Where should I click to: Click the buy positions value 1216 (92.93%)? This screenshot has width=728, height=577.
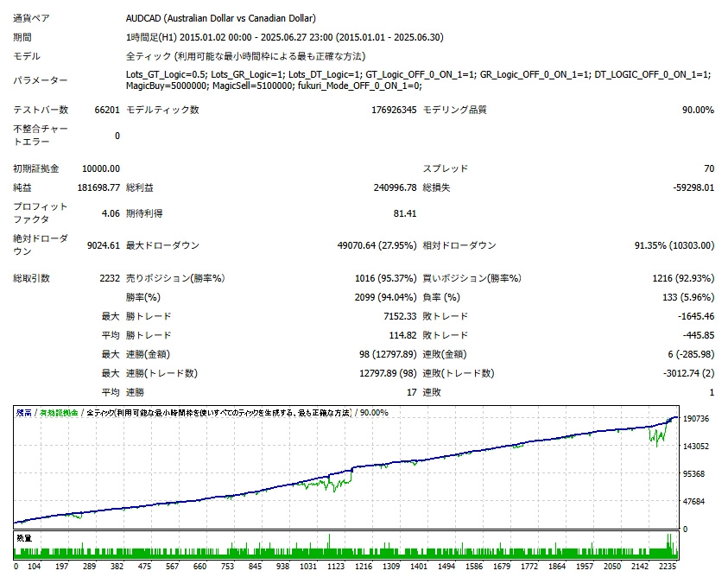[x=683, y=278]
